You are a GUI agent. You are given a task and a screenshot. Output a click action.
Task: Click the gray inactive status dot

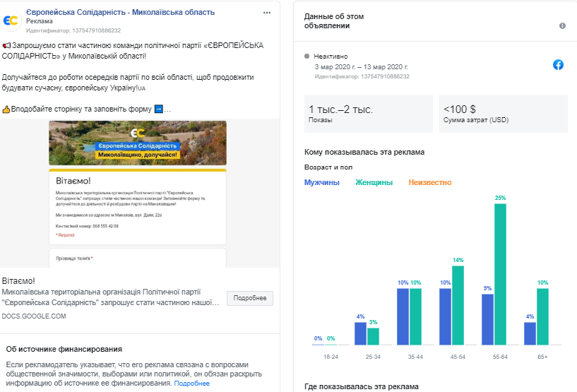click(x=307, y=57)
